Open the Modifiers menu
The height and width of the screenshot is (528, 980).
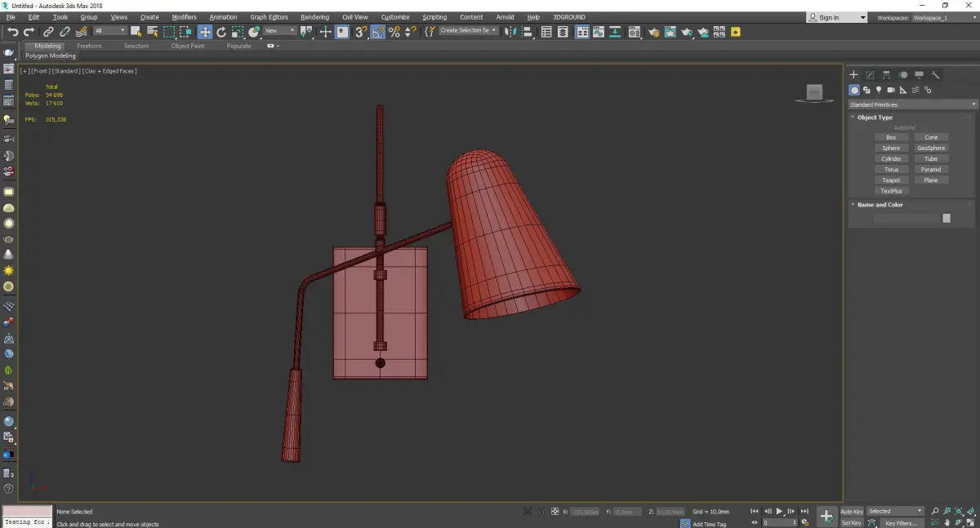tap(184, 17)
